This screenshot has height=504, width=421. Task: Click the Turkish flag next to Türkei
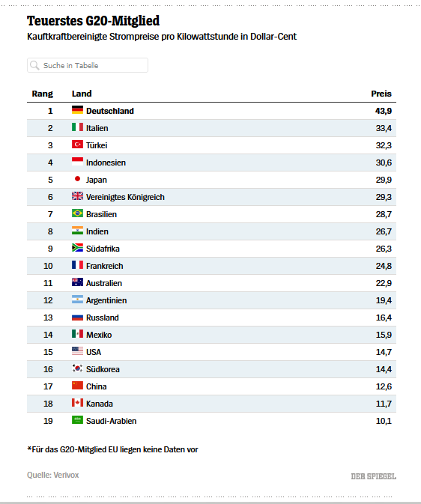(x=77, y=145)
